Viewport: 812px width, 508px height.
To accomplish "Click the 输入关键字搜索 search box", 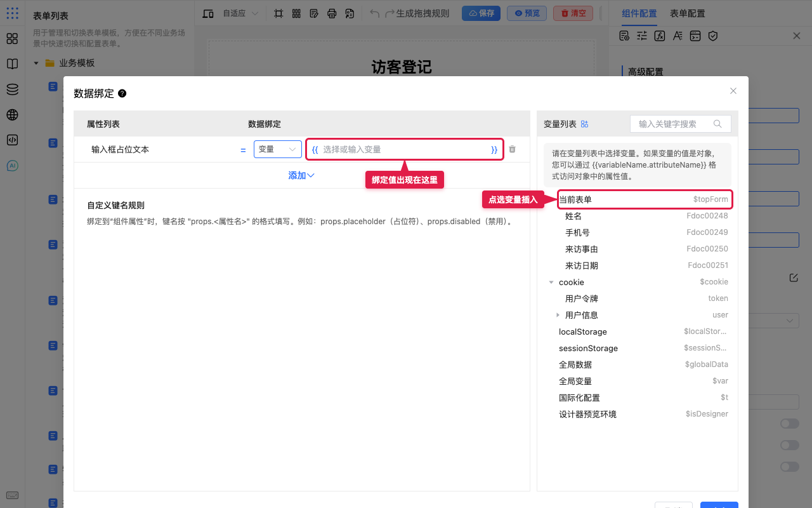I will tap(681, 124).
